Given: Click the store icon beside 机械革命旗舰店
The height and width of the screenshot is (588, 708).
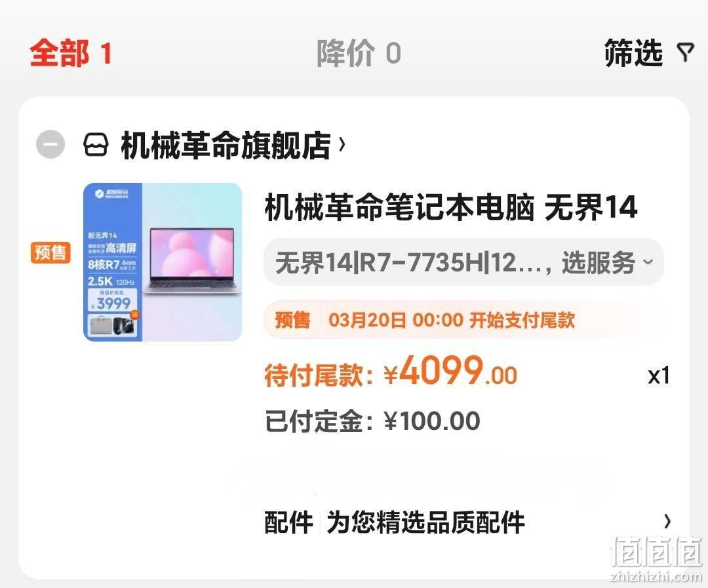Looking at the screenshot, I should click(x=96, y=145).
